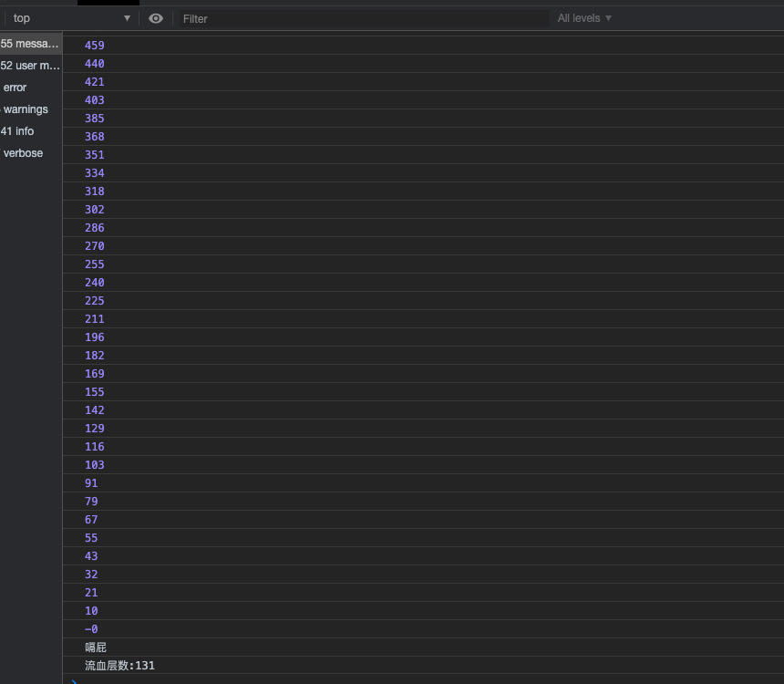Click the console value 403
The image size is (784, 684).
(95, 100)
